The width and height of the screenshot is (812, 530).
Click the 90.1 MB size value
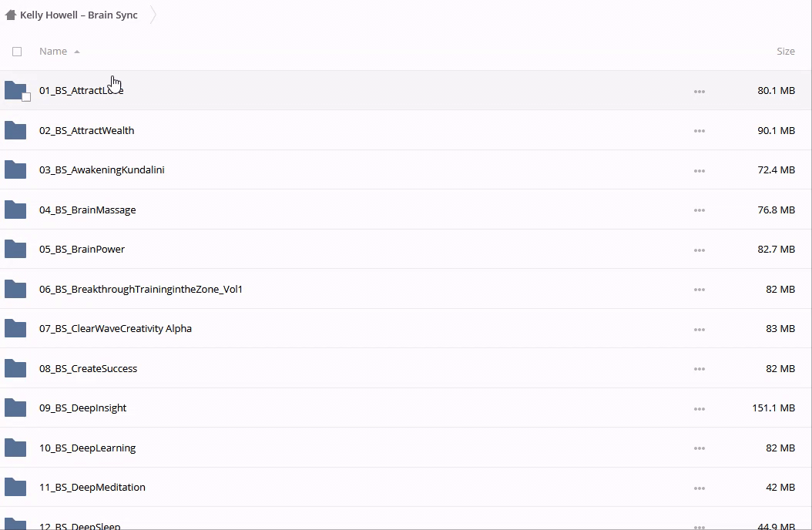(x=776, y=130)
